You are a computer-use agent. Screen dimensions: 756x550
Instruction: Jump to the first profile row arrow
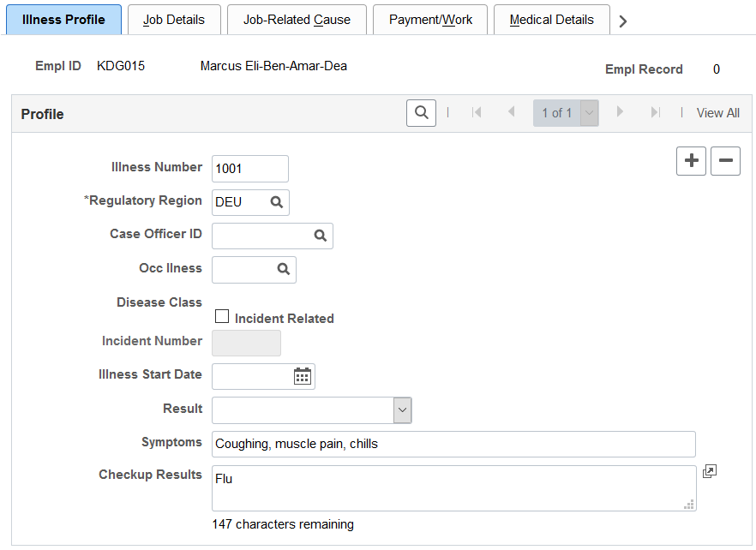(477, 112)
